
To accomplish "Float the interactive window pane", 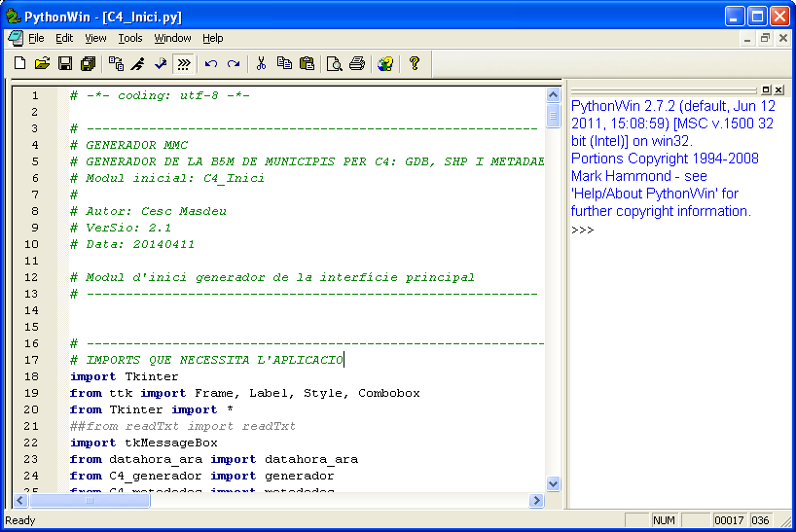I will 766,89.
